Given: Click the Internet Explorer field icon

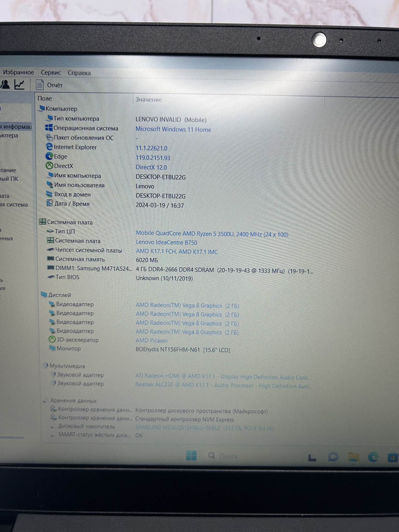Looking at the screenshot, I should tap(49, 147).
